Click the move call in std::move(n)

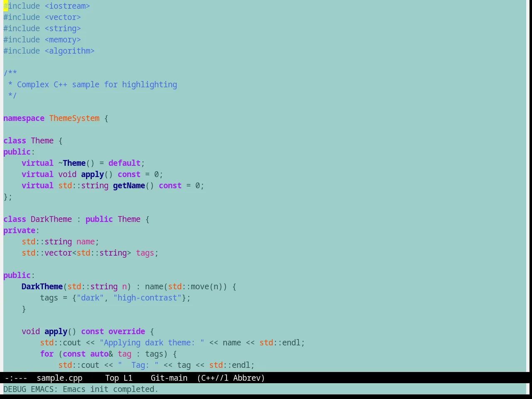(x=200, y=286)
